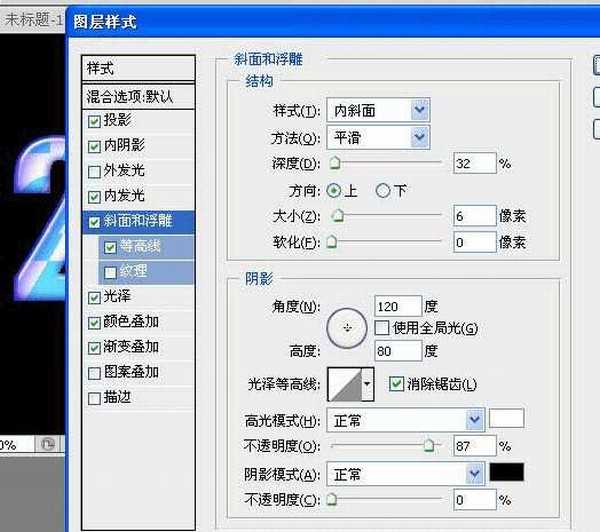Check 使用全局光 checkbox
600x532 pixels.
tap(382, 328)
